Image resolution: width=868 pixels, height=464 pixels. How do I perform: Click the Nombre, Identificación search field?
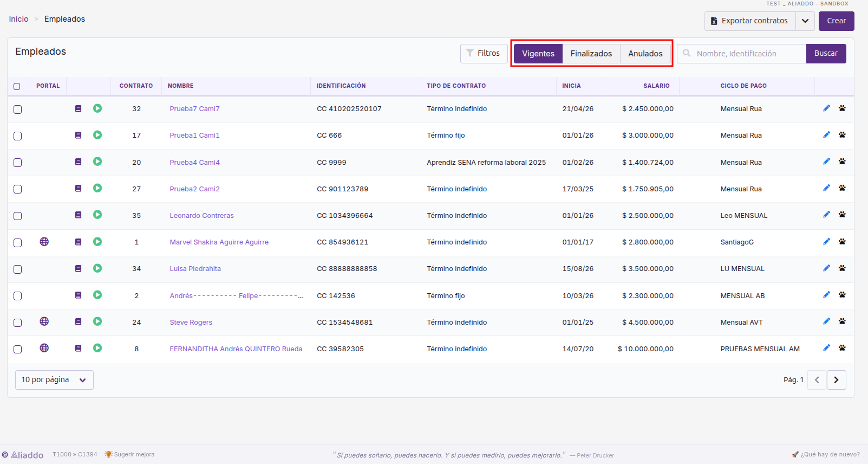tap(742, 54)
